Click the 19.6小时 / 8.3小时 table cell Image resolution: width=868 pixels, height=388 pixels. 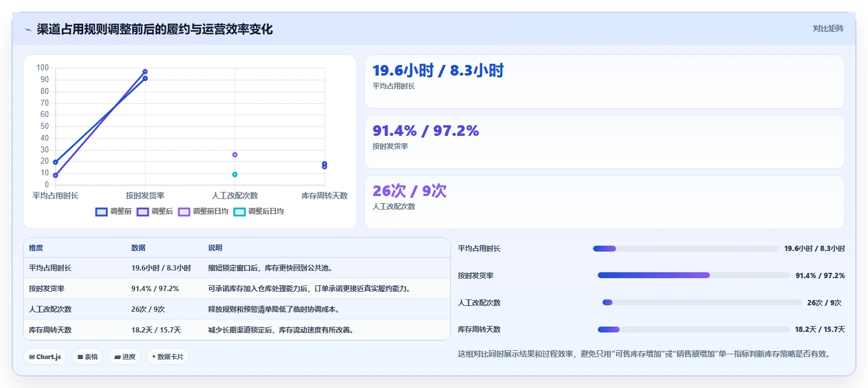(x=161, y=268)
